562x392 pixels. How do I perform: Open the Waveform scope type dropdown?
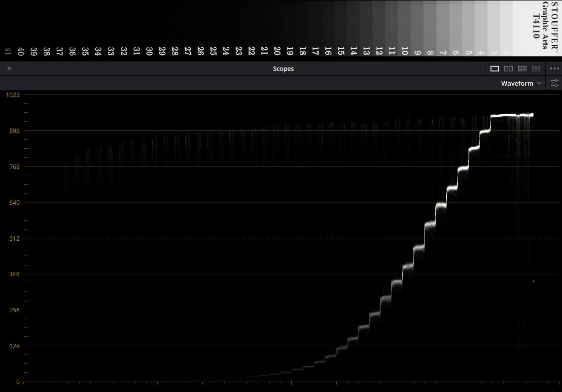[521, 83]
